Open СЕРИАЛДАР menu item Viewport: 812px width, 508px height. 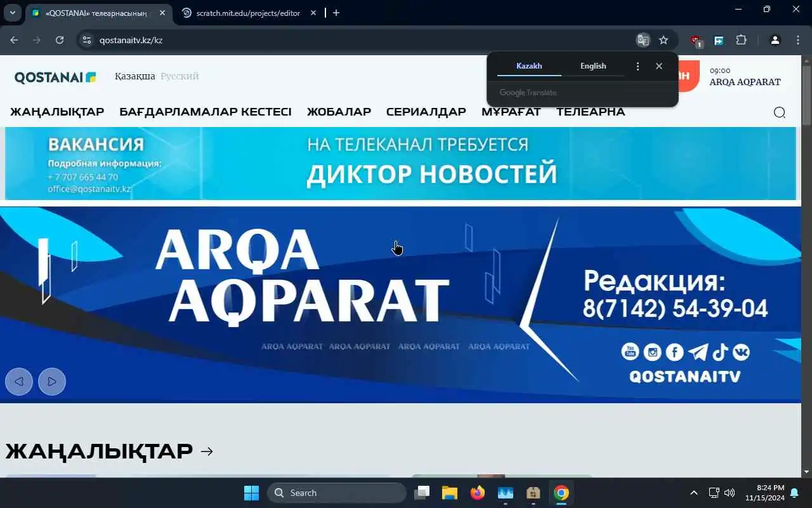tap(426, 112)
